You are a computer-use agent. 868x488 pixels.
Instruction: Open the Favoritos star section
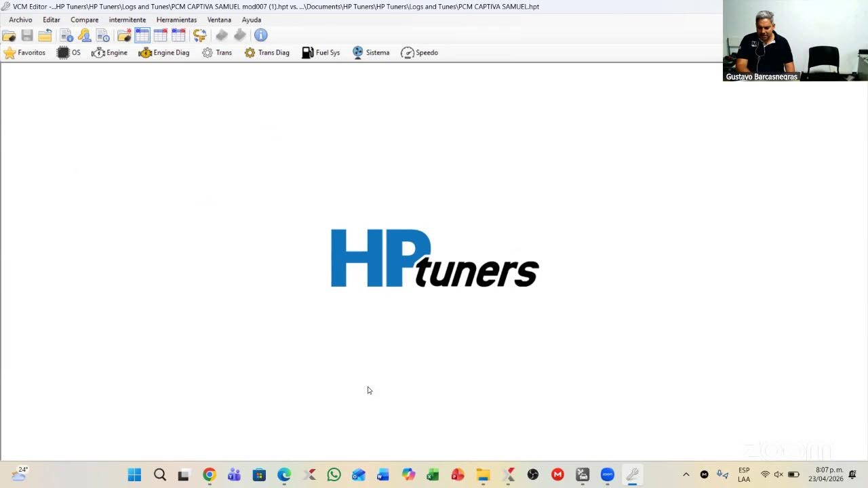click(x=24, y=52)
